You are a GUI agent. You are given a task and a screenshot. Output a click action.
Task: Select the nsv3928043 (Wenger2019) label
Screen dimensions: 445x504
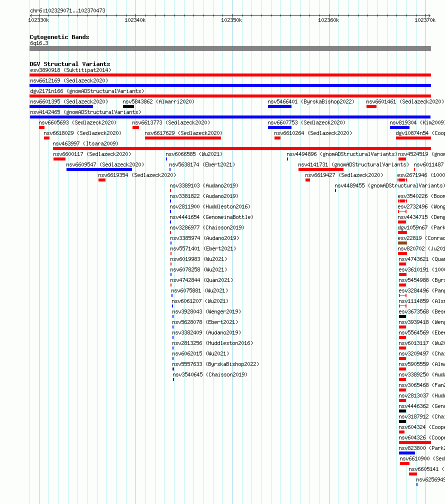[x=206, y=312]
